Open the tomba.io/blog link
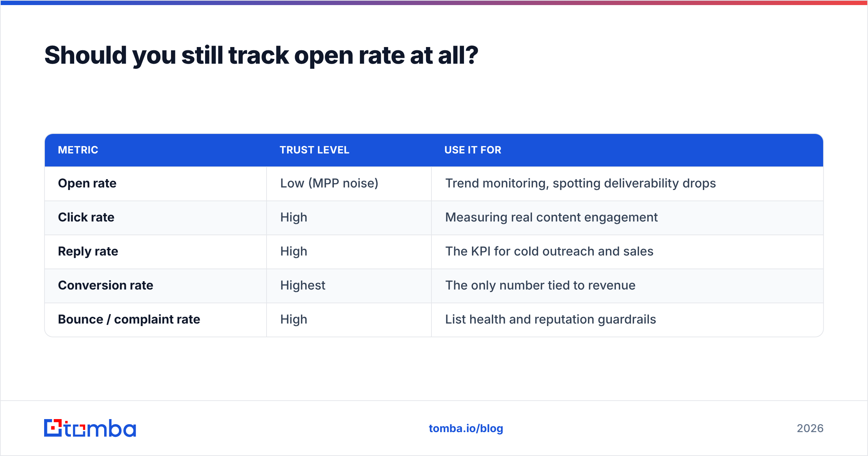868x456 pixels. (x=466, y=428)
